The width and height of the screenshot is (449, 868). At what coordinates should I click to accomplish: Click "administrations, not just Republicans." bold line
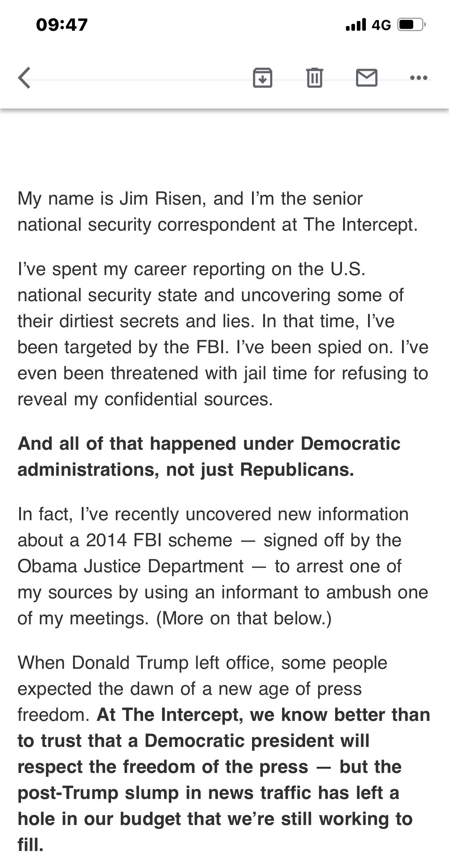click(x=185, y=470)
